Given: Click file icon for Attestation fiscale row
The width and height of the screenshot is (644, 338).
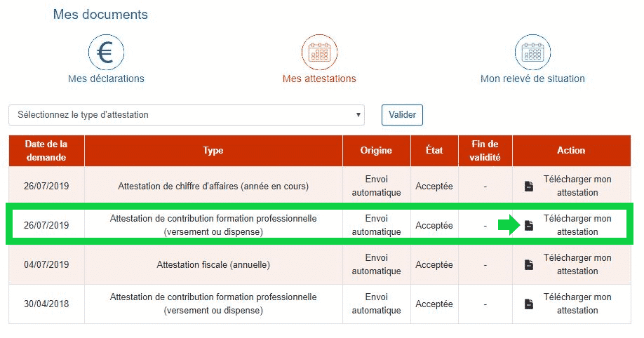Looking at the screenshot, I should click(530, 265).
